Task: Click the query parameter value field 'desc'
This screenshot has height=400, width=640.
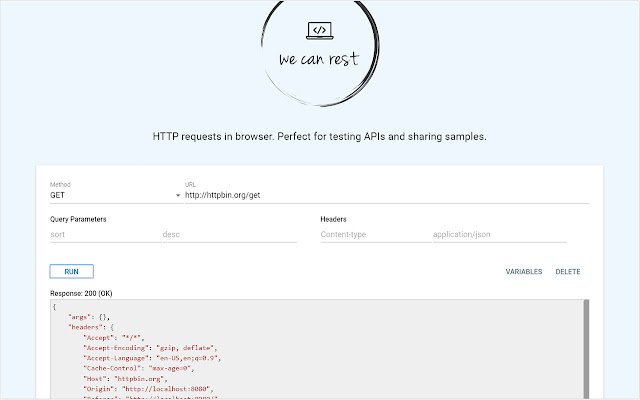Action: point(229,234)
